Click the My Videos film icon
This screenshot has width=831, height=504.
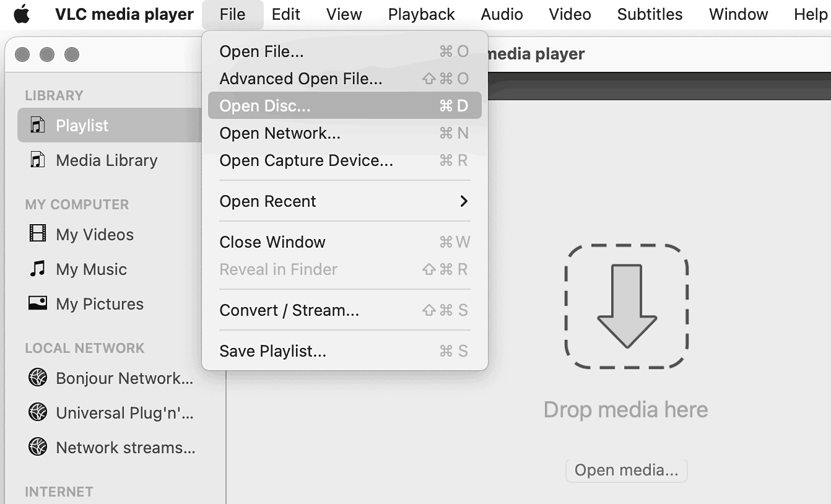[x=38, y=234]
